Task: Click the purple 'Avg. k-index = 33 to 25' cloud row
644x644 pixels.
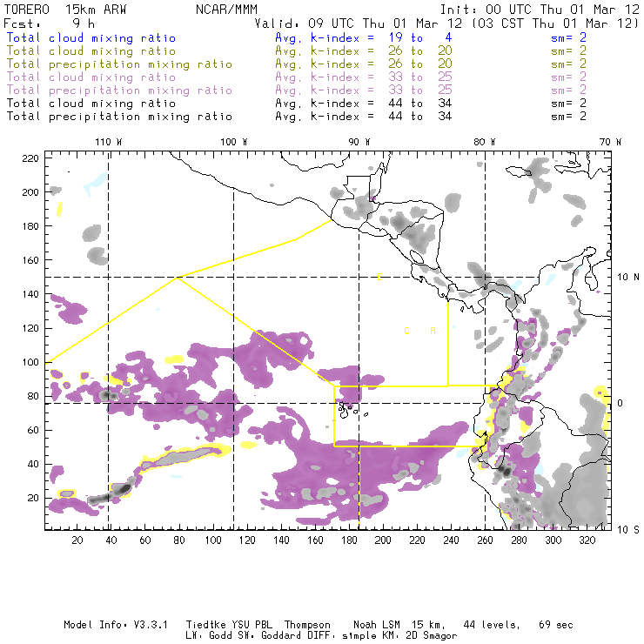Action: pyautogui.click(x=364, y=77)
